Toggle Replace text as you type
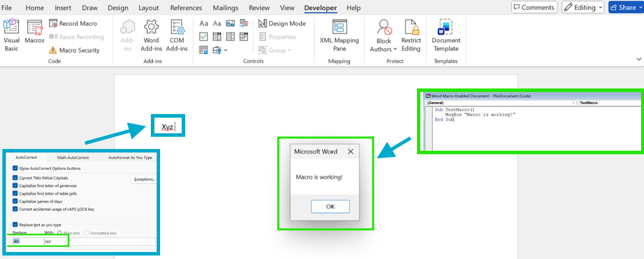Screen dimensions: 644x259 point(15,225)
